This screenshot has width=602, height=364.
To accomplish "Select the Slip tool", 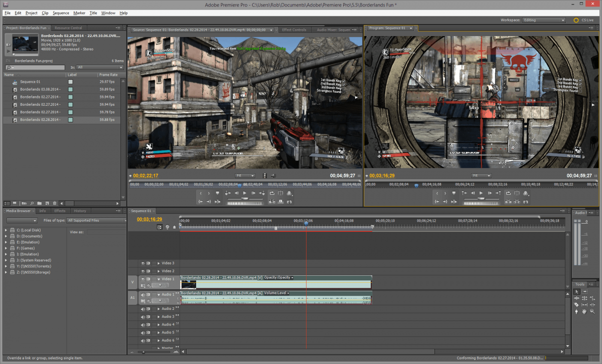I will (x=585, y=304).
